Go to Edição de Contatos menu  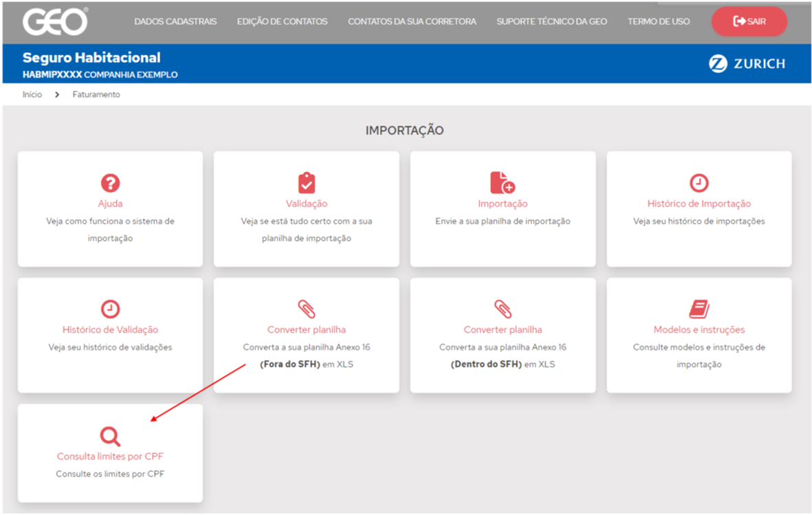coord(282,21)
